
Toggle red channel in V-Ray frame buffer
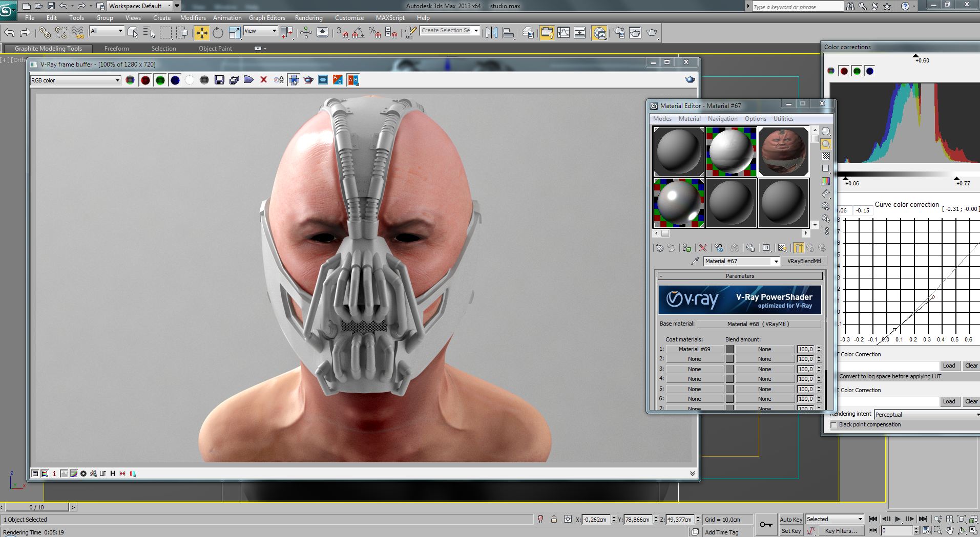145,80
